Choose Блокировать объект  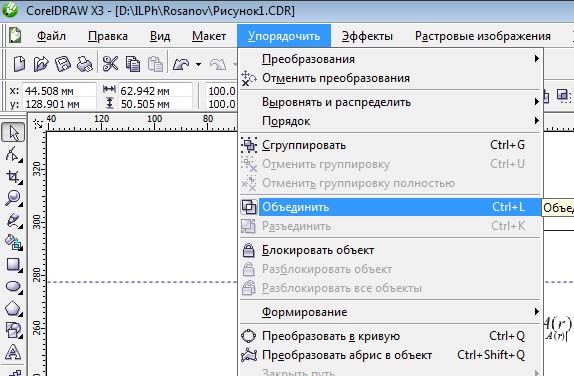coord(390,250)
